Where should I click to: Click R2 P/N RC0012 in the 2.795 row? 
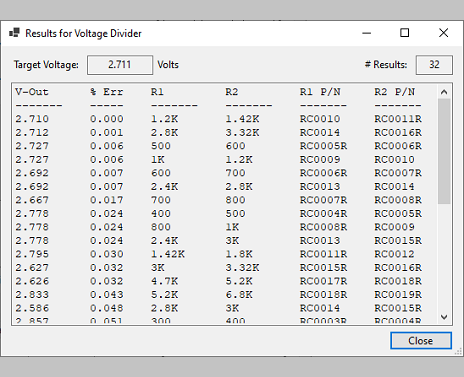[395, 254]
